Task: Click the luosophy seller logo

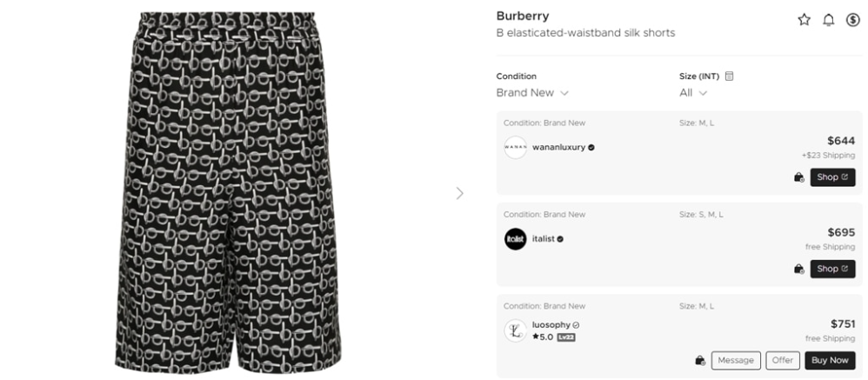Action: [x=515, y=330]
